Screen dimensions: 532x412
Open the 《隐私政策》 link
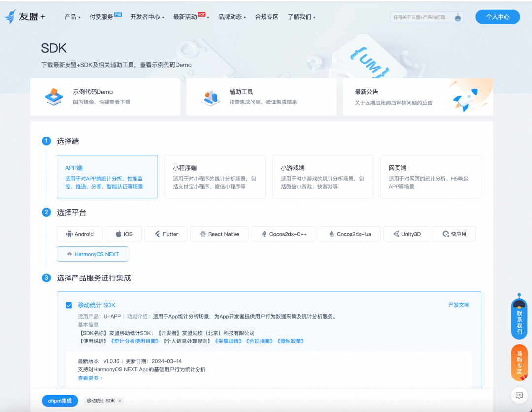click(x=291, y=341)
